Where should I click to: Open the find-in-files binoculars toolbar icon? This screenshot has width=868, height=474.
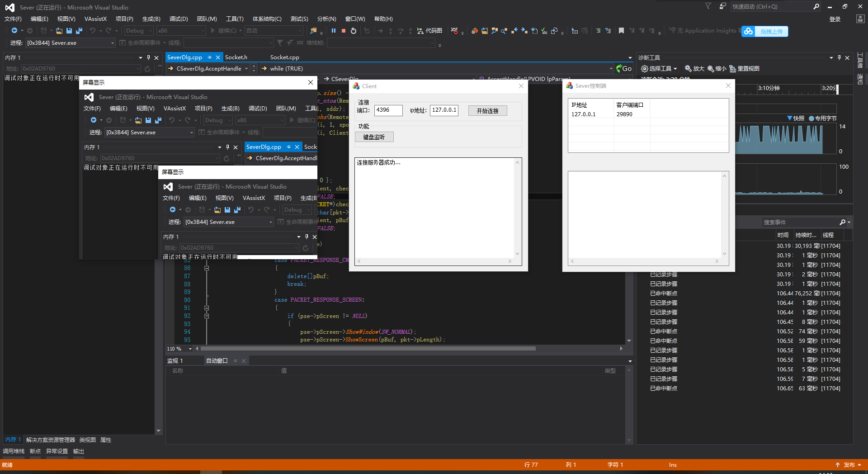pyautogui.click(x=313, y=31)
